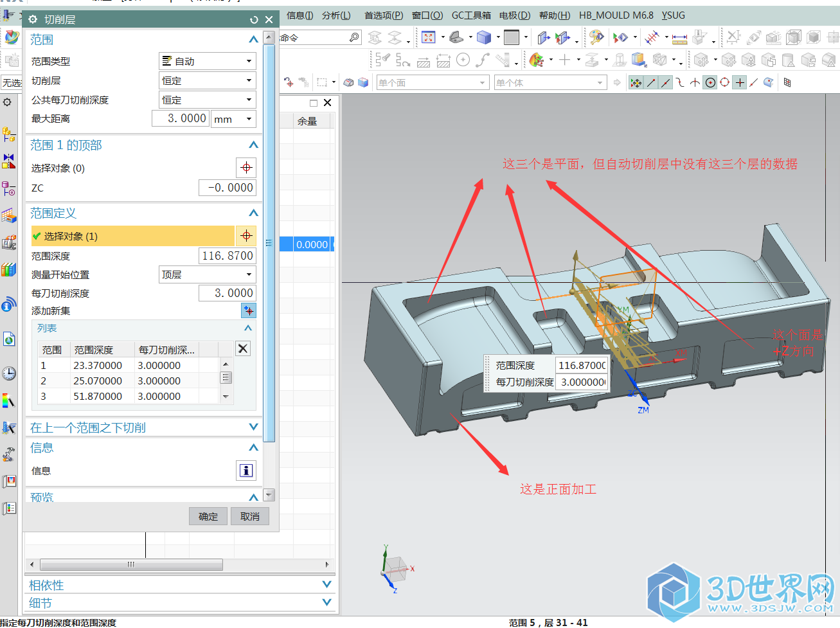Screen dimensions: 840x628
Task: Click the 取消 button
Action: [x=250, y=516]
